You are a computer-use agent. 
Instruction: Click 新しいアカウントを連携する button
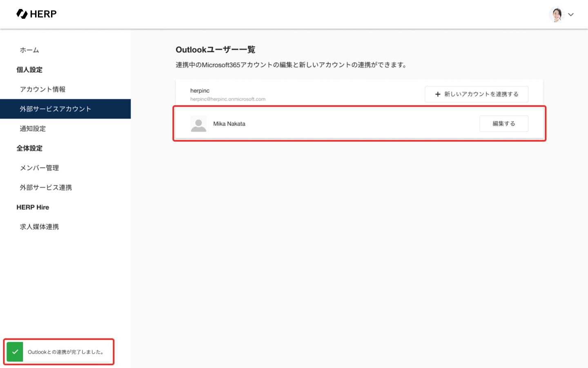477,94
